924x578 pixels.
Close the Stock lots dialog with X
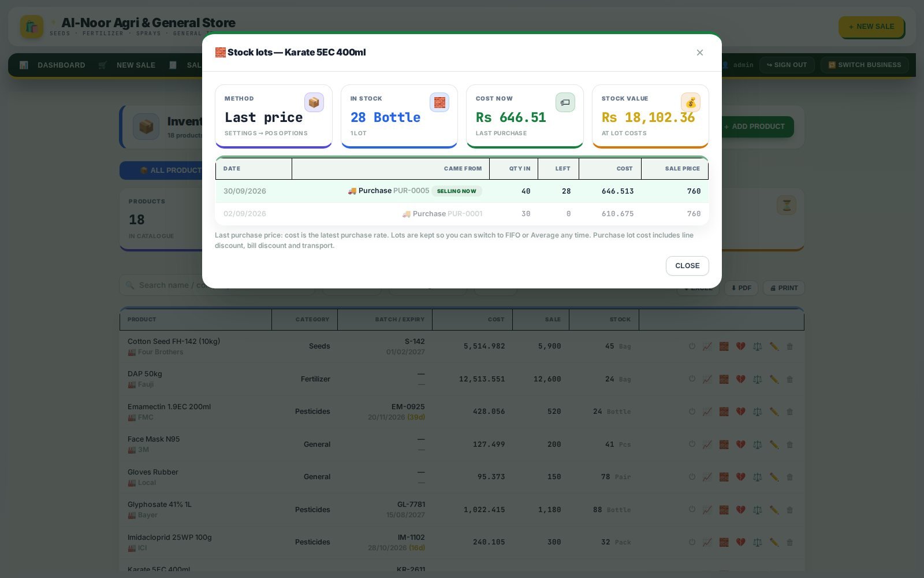699,53
